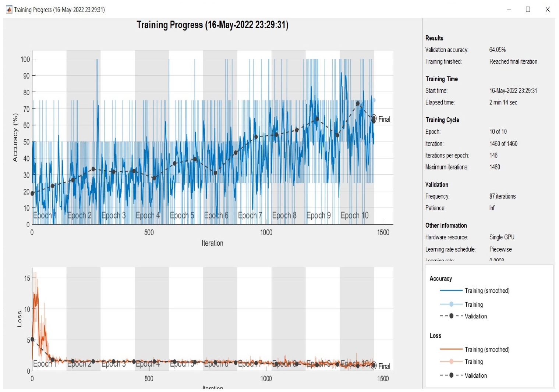Click the Accuracy Training (smoothed) legend line
The width and height of the screenshot is (559, 392).
[451, 291]
